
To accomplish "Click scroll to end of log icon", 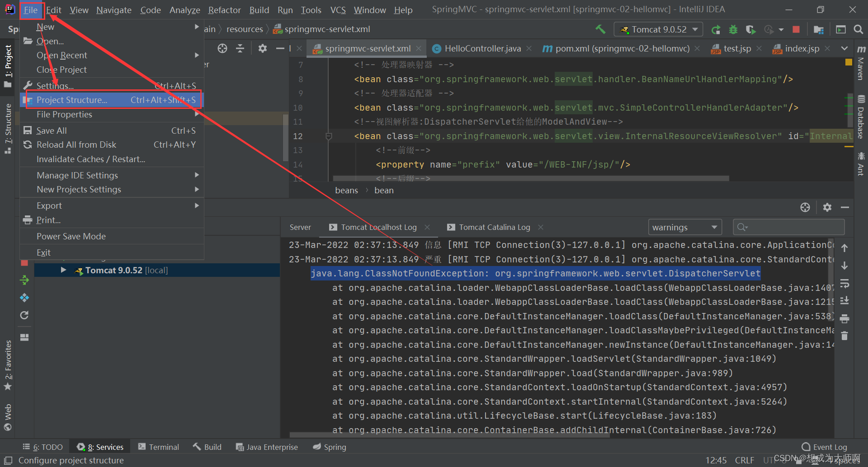I will [x=844, y=301].
